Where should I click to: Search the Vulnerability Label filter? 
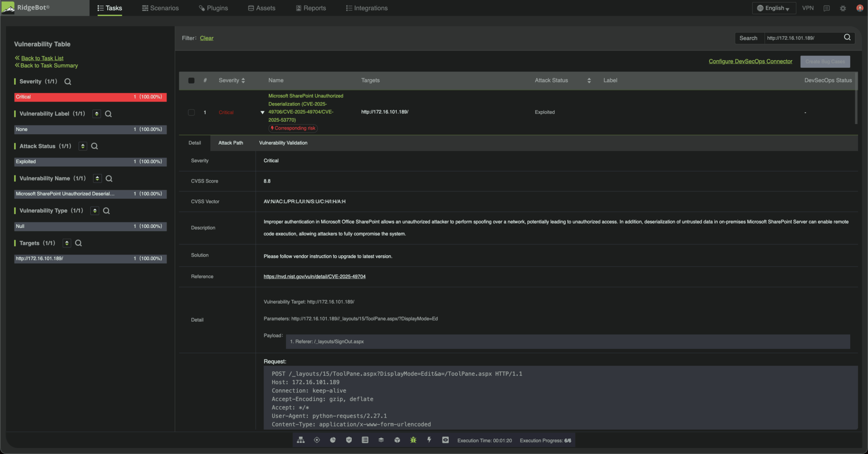(x=108, y=114)
